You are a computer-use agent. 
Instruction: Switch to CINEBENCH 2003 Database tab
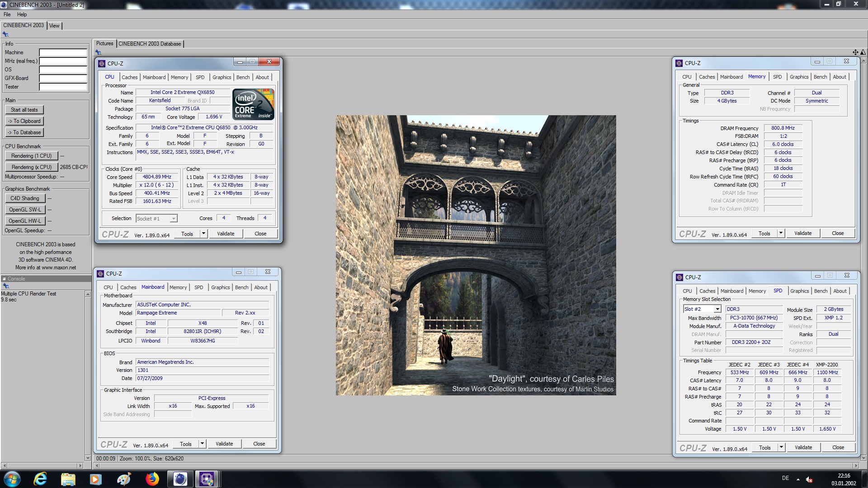pyautogui.click(x=150, y=44)
